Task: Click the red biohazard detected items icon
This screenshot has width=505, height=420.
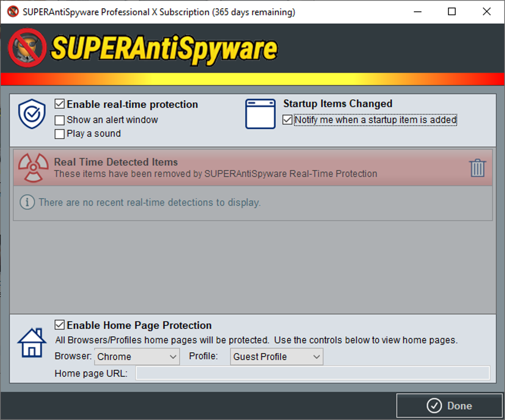Action: click(x=33, y=168)
